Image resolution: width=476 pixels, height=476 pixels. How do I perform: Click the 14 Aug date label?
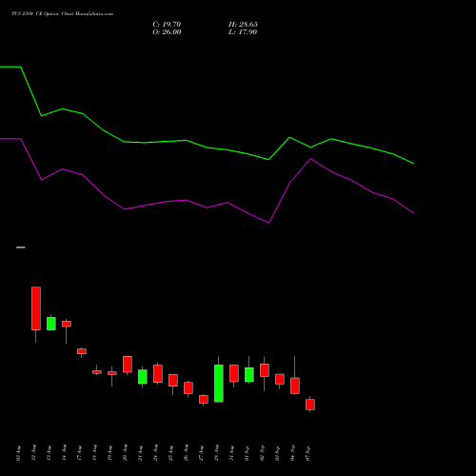pyautogui.click(x=64, y=453)
